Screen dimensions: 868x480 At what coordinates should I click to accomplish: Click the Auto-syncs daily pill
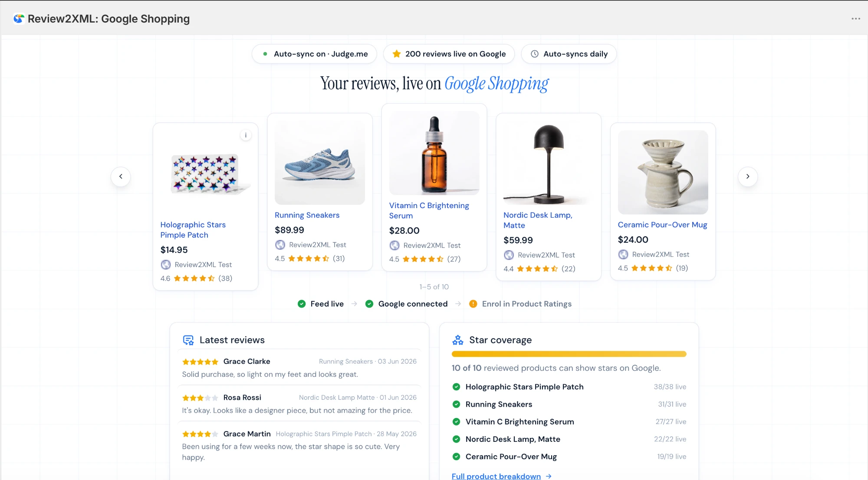click(569, 54)
